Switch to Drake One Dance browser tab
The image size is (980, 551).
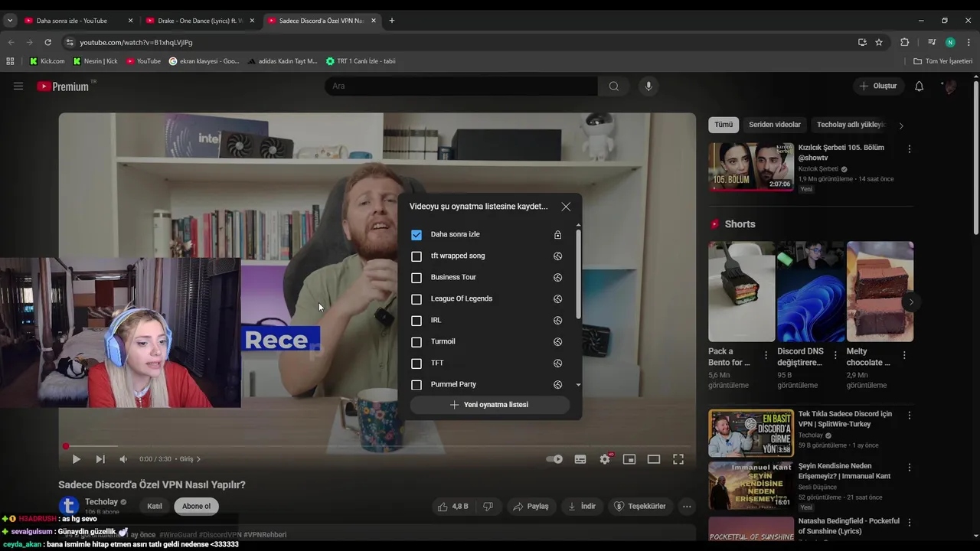(x=201, y=21)
